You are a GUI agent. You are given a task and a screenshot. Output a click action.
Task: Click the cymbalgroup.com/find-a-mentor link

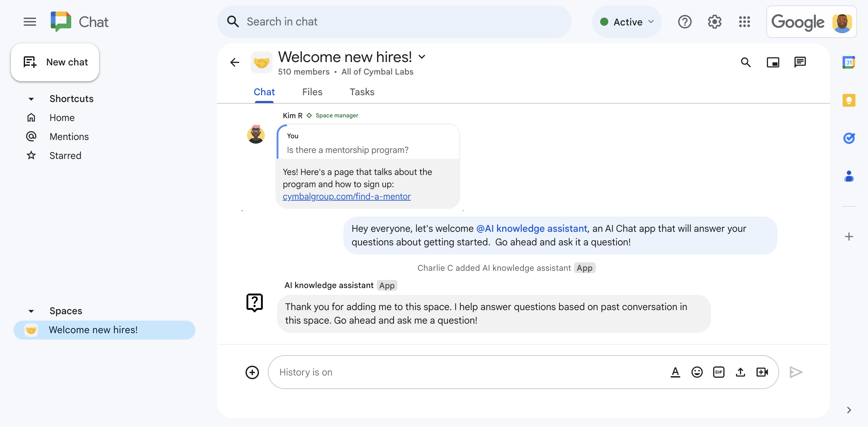[347, 196]
